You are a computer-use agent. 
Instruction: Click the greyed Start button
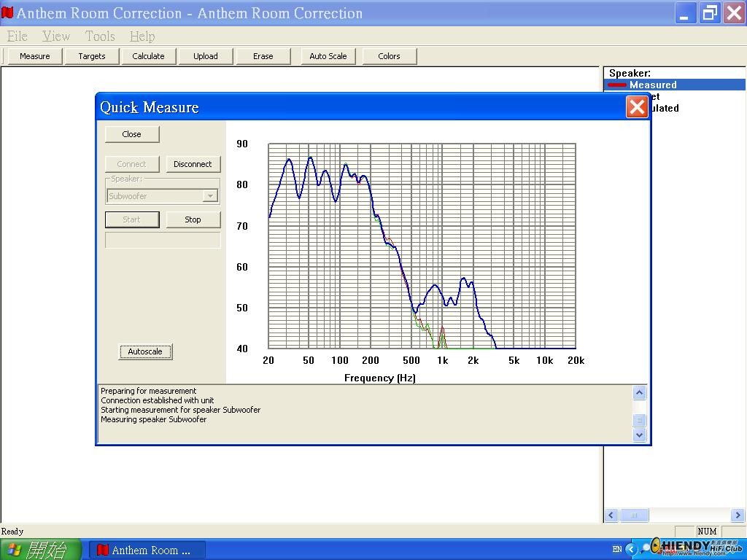coord(132,219)
